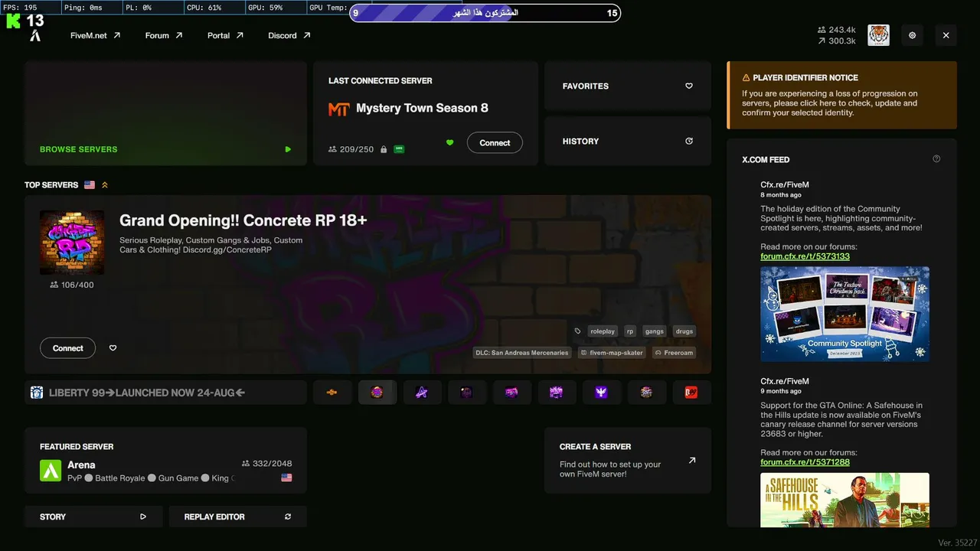980x551 pixels.
Task: Open the History list
Action: pyautogui.click(x=628, y=141)
